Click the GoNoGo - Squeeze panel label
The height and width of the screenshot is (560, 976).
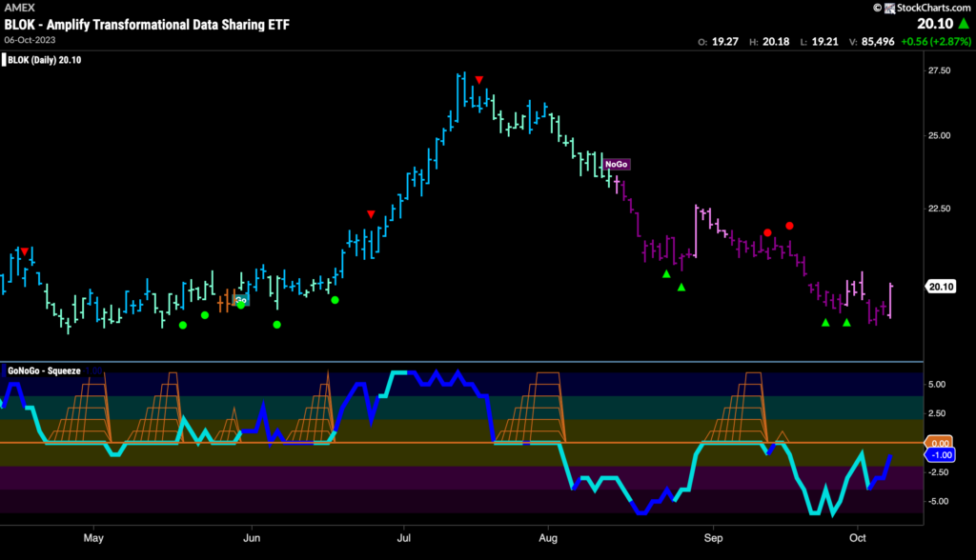tap(44, 370)
